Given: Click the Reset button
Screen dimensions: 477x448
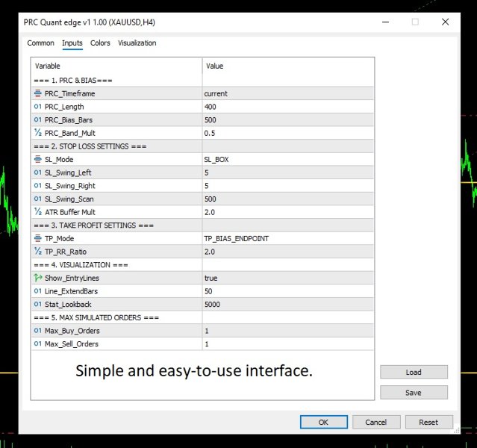Looking at the screenshot, I should (x=428, y=422).
